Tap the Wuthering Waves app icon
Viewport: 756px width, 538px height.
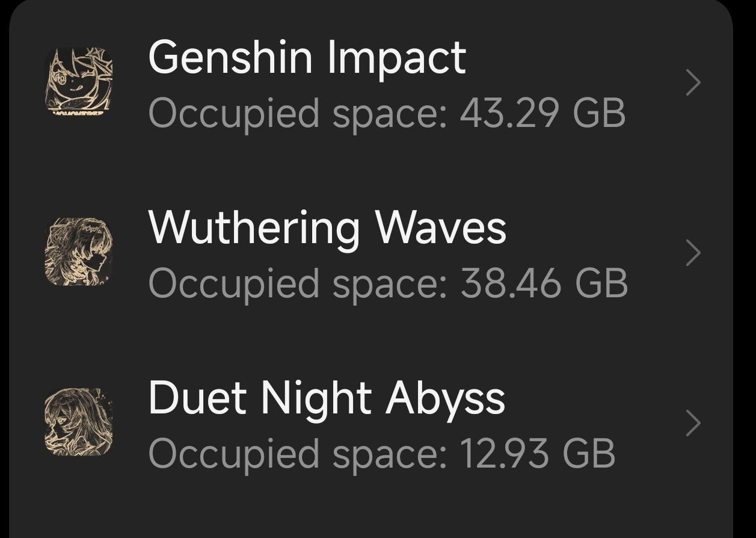click(x=78, y=252)
